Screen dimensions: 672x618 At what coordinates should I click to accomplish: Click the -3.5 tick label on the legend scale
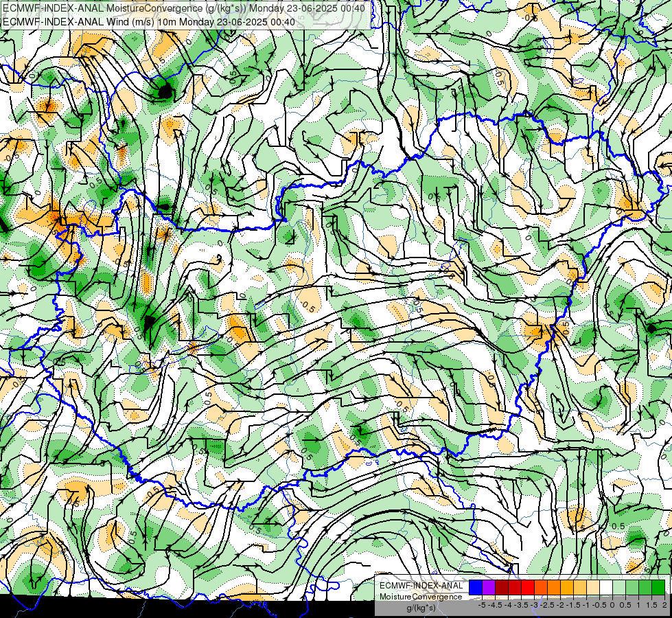(521, 605)
